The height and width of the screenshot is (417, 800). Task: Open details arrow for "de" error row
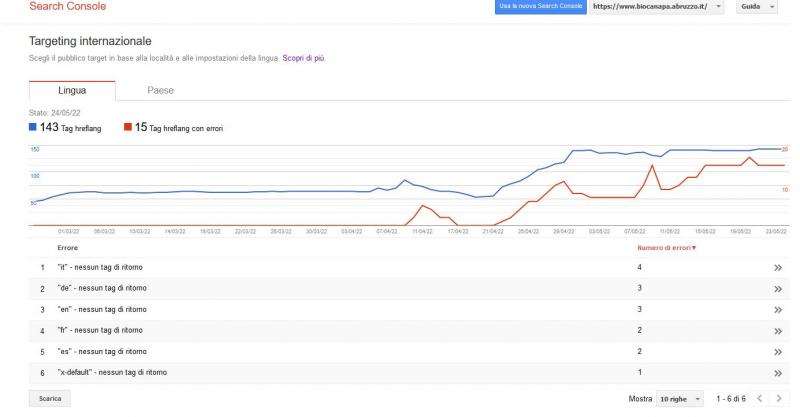778,289
